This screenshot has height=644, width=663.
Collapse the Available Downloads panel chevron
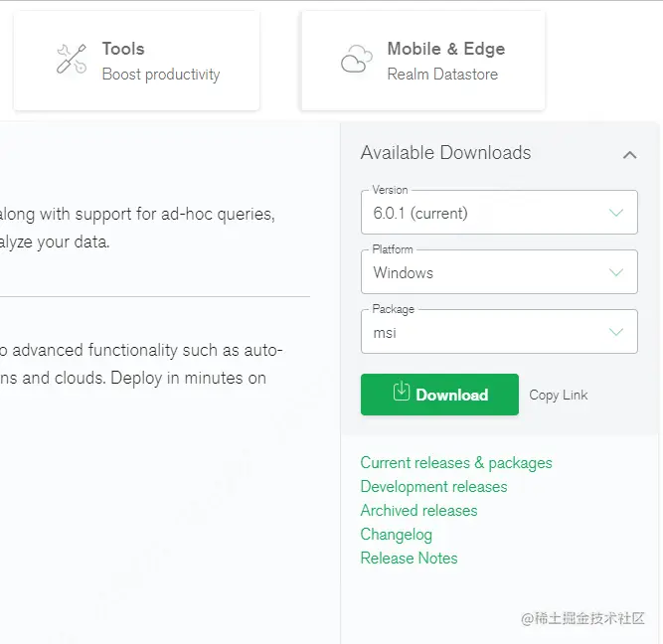tap(629, 154)
